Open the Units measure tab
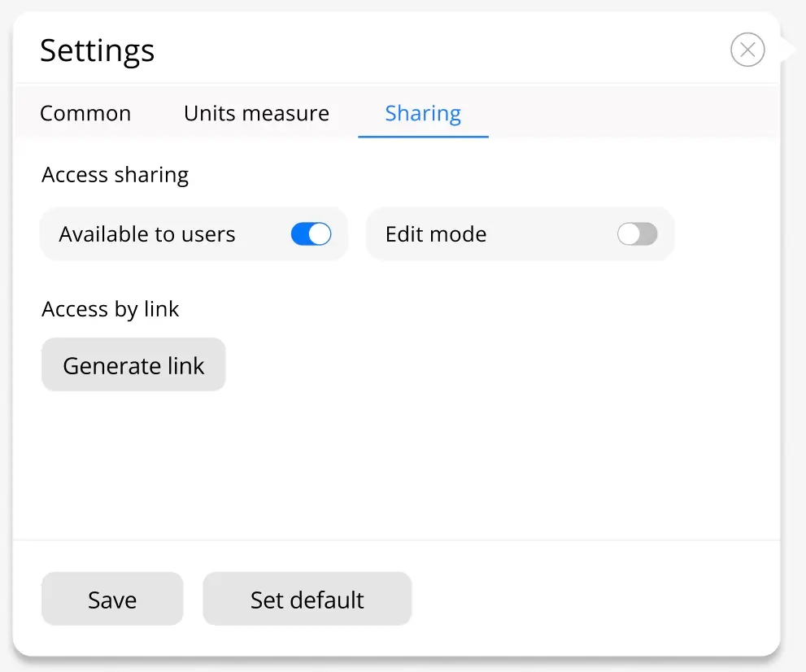 (256, 113)
